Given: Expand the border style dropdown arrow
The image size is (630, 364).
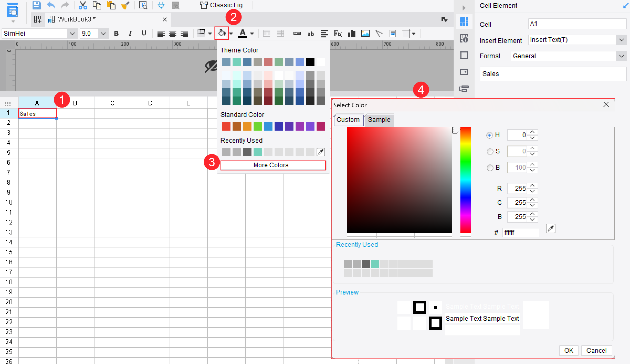Looking at the screenshot, I should click(x=210, y=34).
